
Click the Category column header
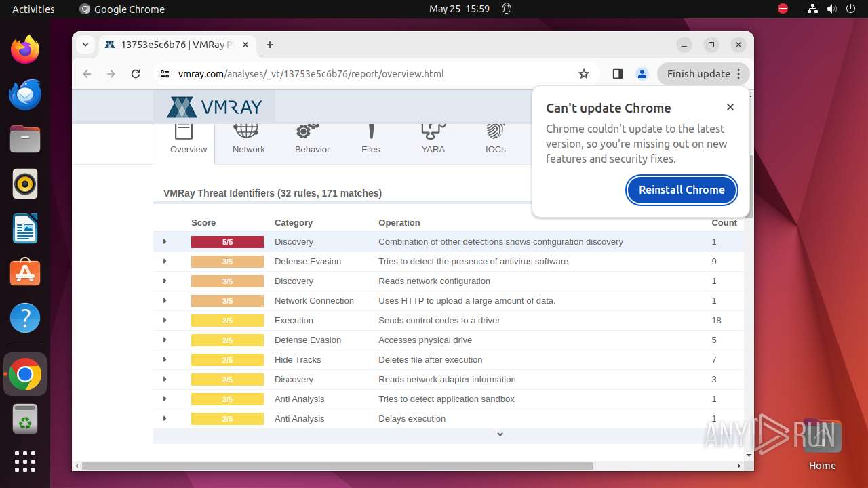pyautogui.click(x=294, y=222)
